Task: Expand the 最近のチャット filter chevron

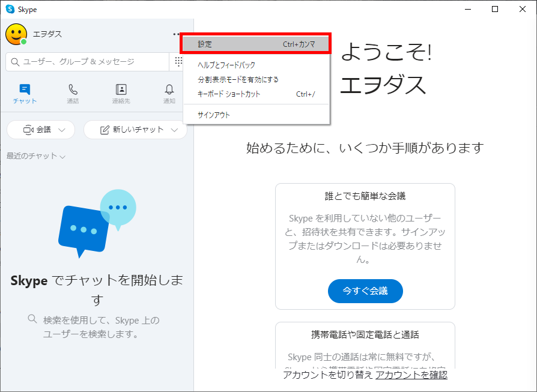Action: coord(62,156)
